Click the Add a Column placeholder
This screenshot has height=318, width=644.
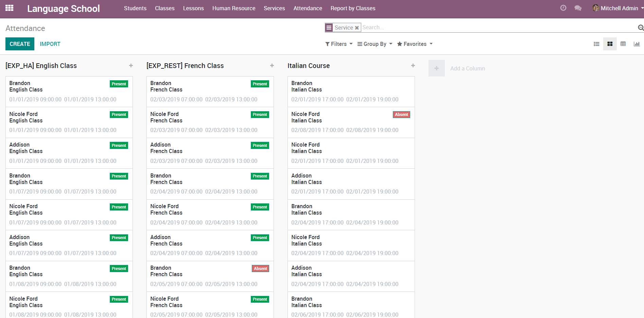point(467,68)
